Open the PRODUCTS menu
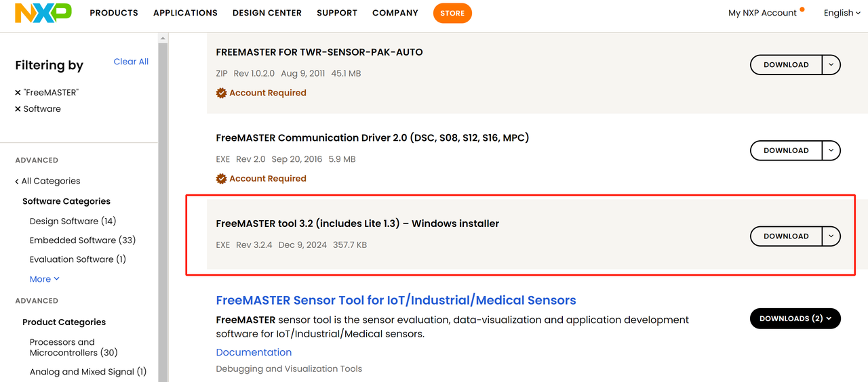The width and height of the screenshot is (868, 382). pyautogui.click(x=114, y=13)
